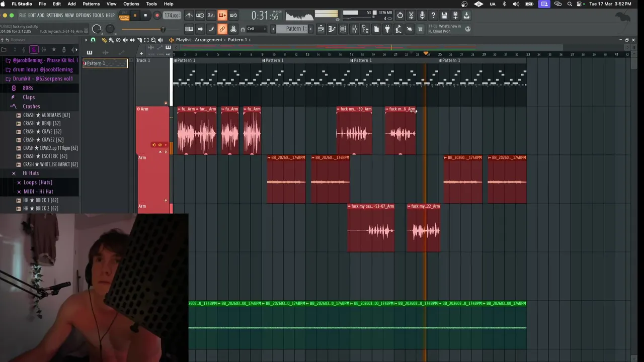Select Pattern 1 in picker panel
The image size is (644, 362).
[x=105, y=63]
